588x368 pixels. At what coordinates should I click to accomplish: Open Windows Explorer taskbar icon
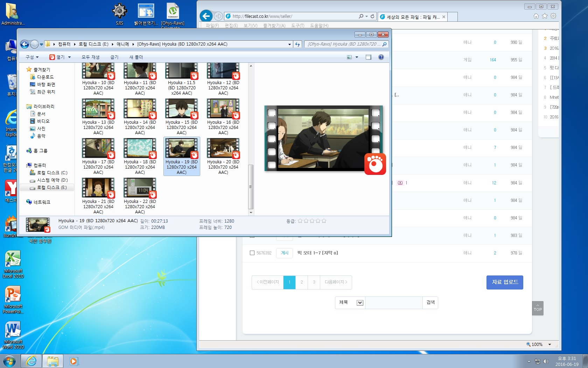pos(53,361)
